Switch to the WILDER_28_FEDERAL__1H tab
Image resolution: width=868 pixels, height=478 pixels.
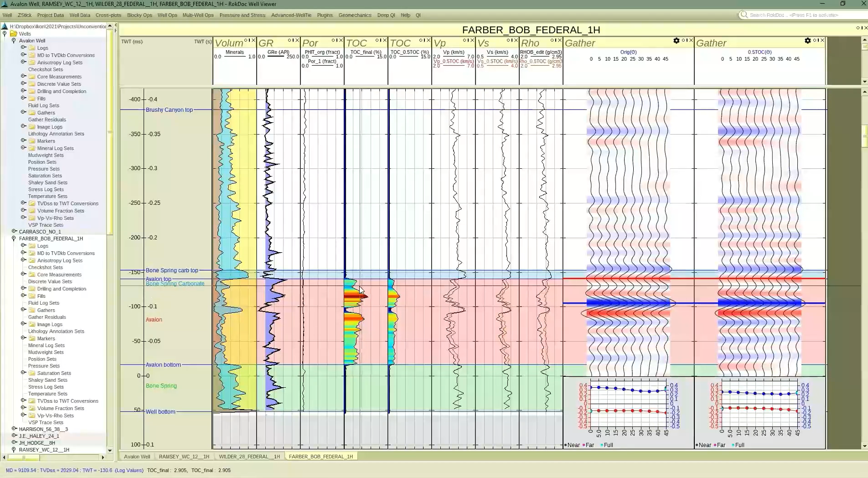tap(249, 456)
